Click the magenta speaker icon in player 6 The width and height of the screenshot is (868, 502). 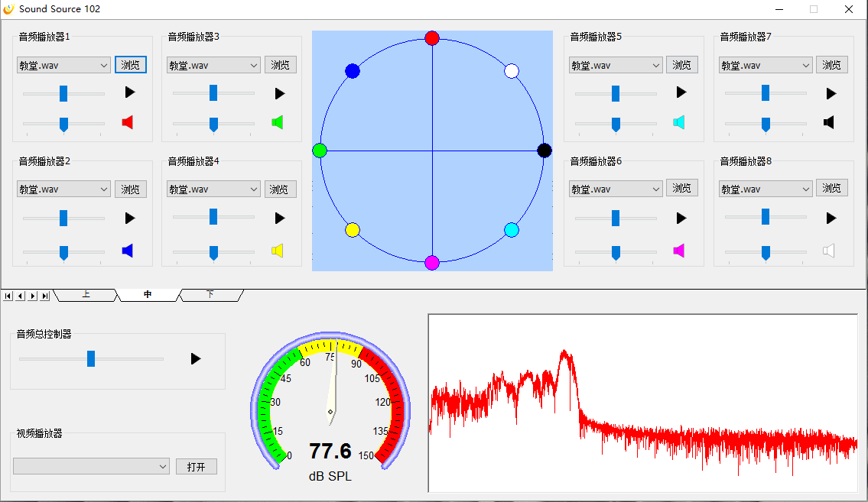pyautogui.click(x=678, y=251)
